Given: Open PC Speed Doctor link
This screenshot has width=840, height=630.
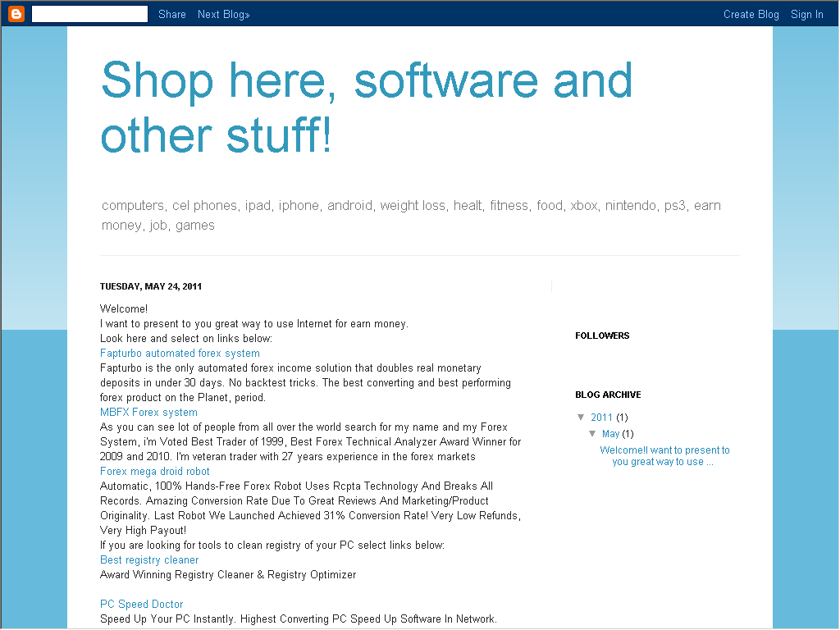Looking at the screenshot, I should (x=141, y=604).
